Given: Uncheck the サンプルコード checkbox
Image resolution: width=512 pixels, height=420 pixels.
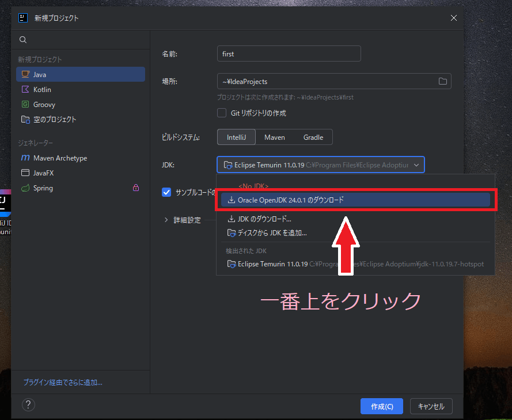Looking at the screenshot, I should click(166, 192).
